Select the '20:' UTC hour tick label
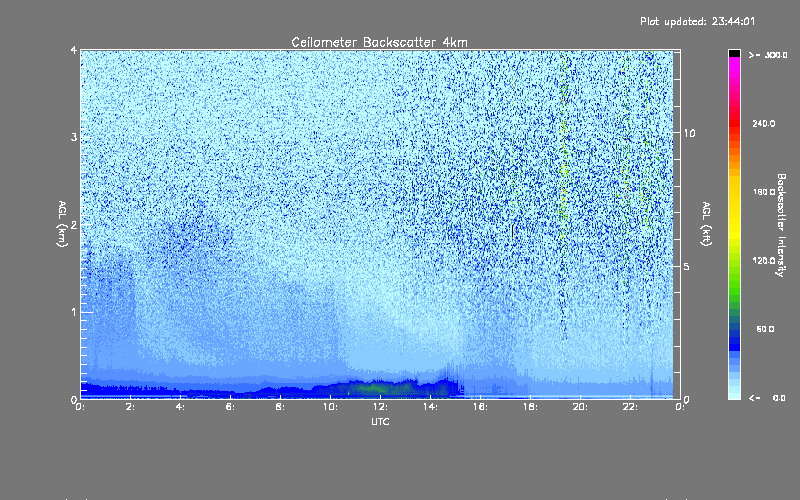 click(x=580, y=407)
